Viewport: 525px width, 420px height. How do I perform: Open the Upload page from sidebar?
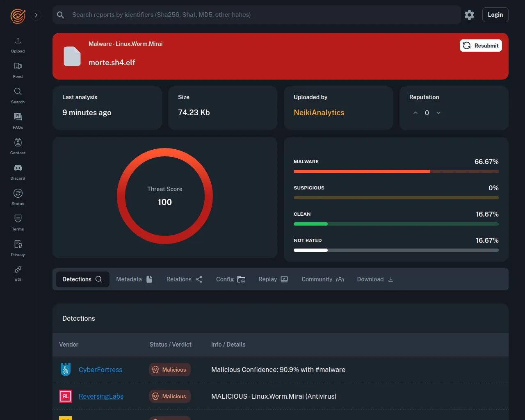coord(18,45)
